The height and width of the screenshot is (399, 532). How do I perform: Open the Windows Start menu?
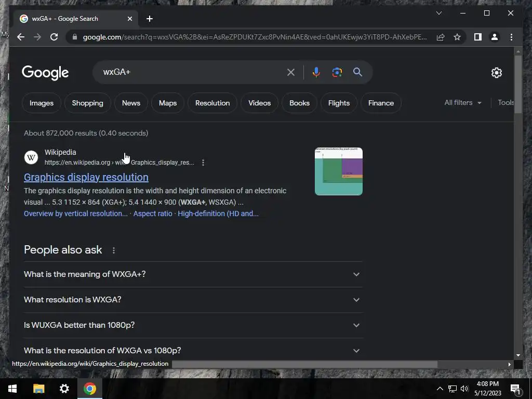(x=12, y=389)
